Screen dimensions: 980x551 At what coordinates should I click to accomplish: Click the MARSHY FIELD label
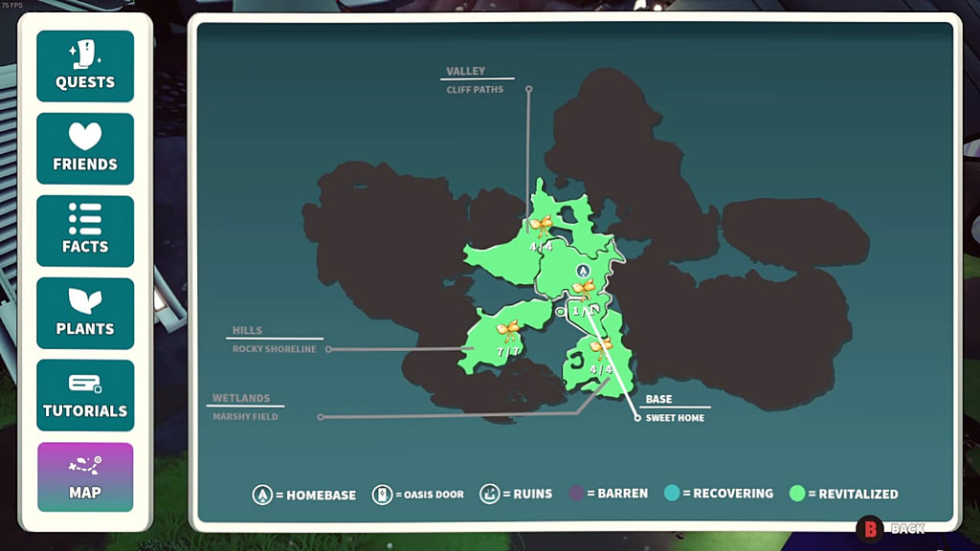246,417
